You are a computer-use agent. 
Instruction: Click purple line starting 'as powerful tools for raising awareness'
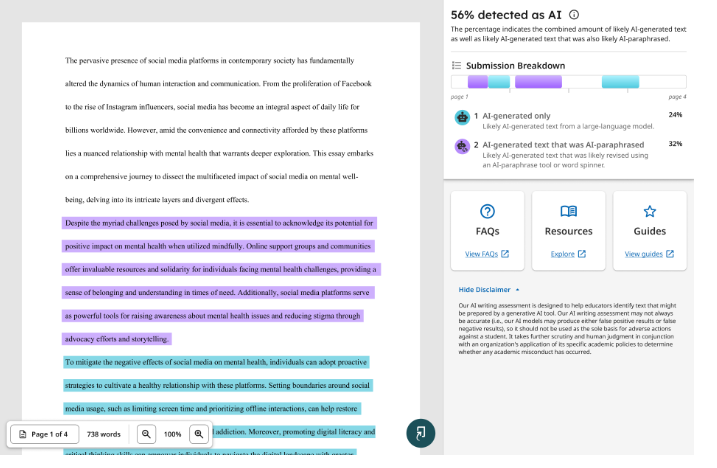click(x=213, y=316)
